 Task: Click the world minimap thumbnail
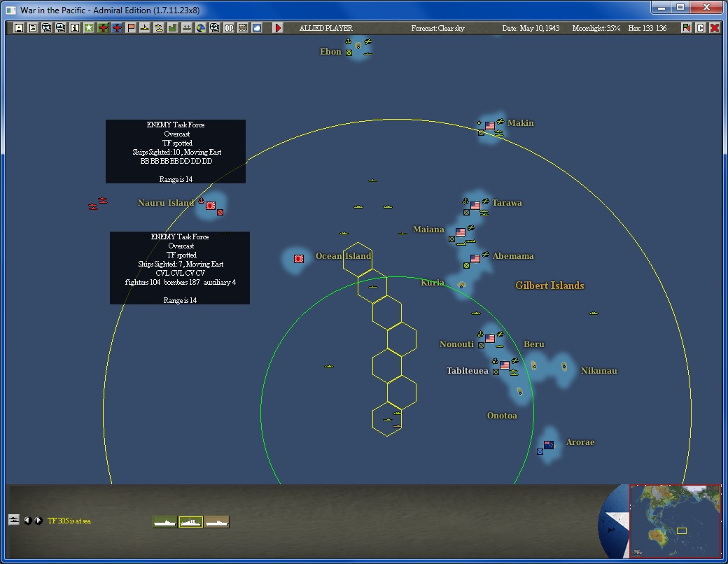coord(675,521)
